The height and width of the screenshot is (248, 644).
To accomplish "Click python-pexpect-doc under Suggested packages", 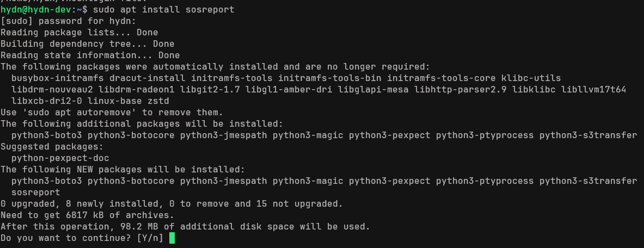I will click(60, 158).
